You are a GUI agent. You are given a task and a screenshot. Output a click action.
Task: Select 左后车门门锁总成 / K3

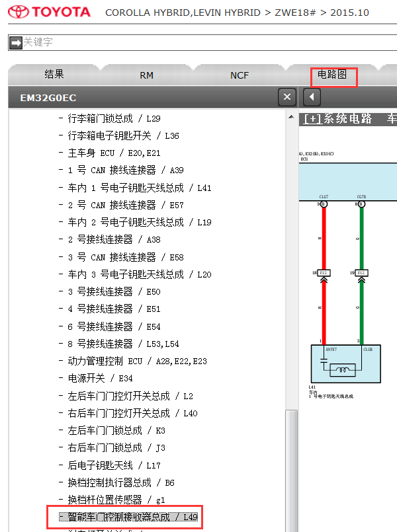pos(116,430)
